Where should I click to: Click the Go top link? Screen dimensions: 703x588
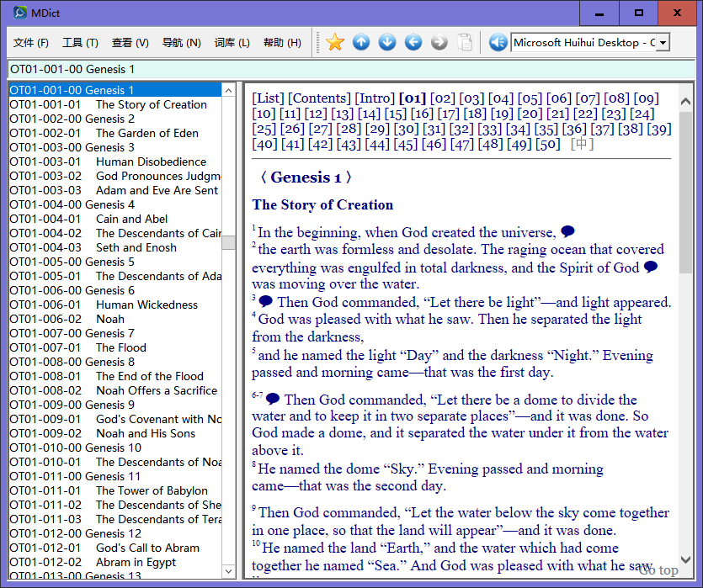tap(658, 570)
